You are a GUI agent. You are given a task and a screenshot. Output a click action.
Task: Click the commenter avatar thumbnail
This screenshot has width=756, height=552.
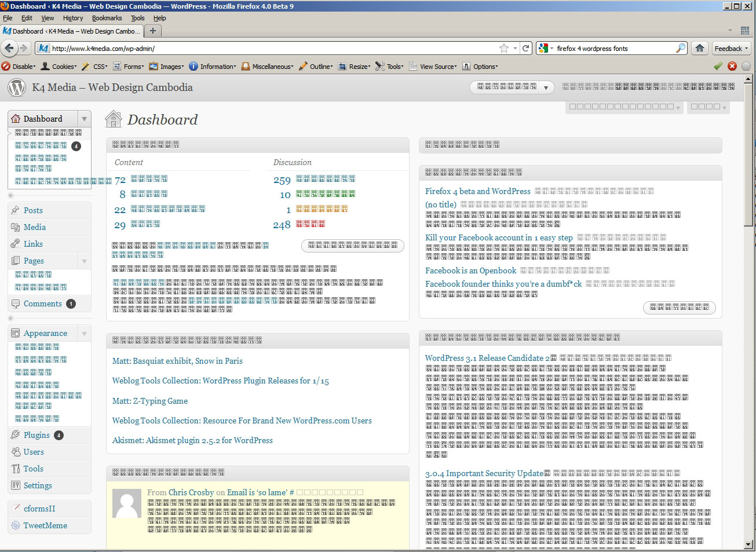coord(127,503)
